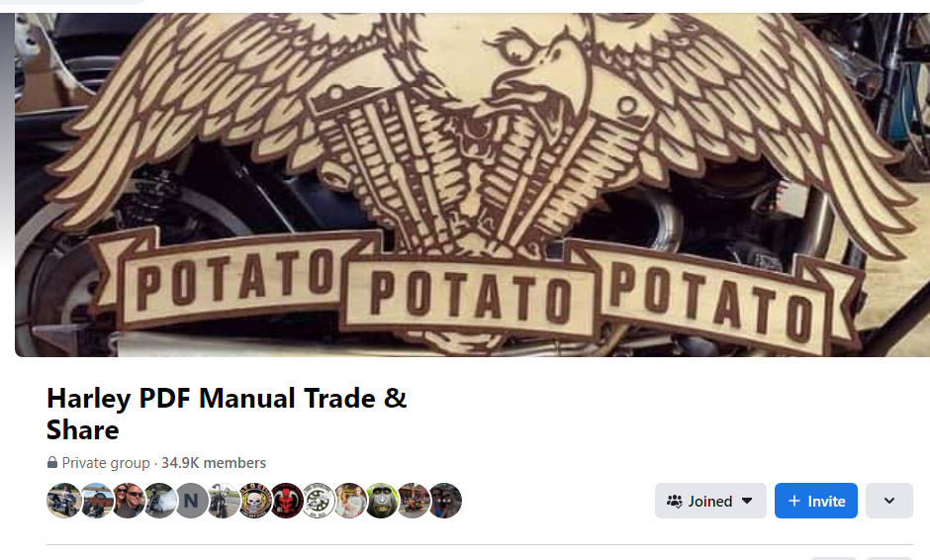930x560 pixels.
Task: Expand the Joined dropdown arrow
Action: pos(747,501)
